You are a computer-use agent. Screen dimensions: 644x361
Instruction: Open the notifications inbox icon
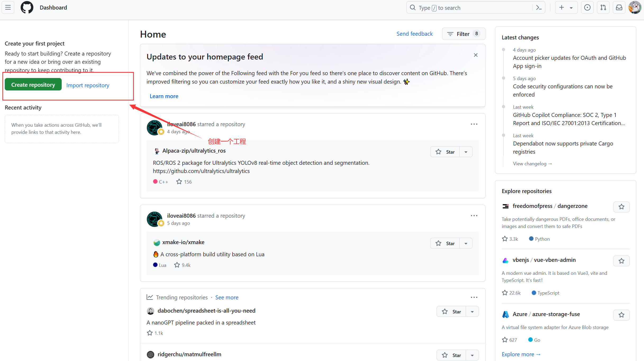click(619, 8)
